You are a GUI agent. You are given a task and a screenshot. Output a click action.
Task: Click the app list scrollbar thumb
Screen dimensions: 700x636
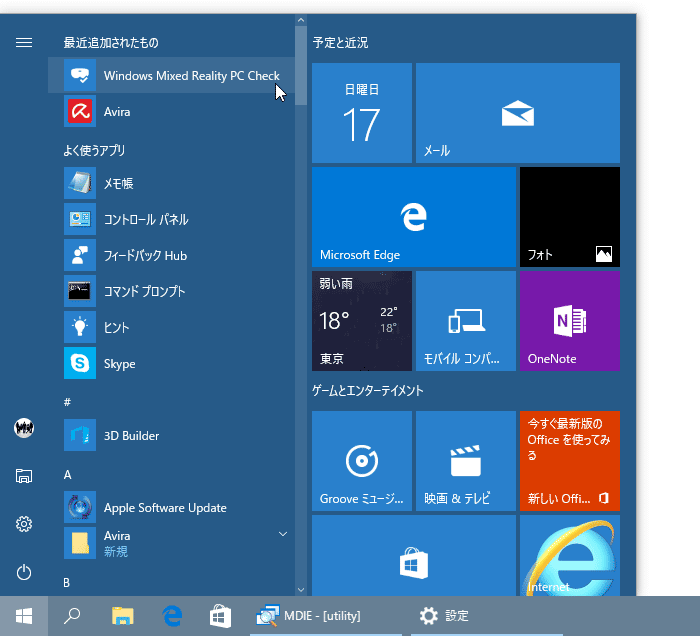301,66
